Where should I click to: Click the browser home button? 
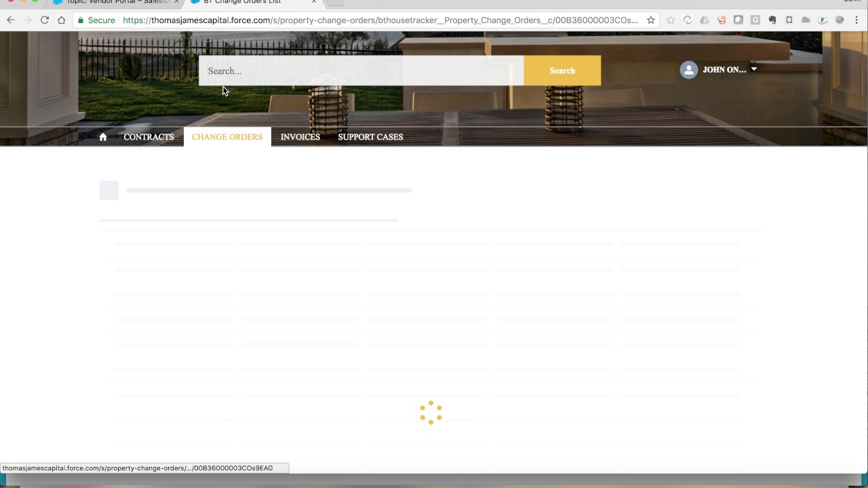tap(61, 20)
